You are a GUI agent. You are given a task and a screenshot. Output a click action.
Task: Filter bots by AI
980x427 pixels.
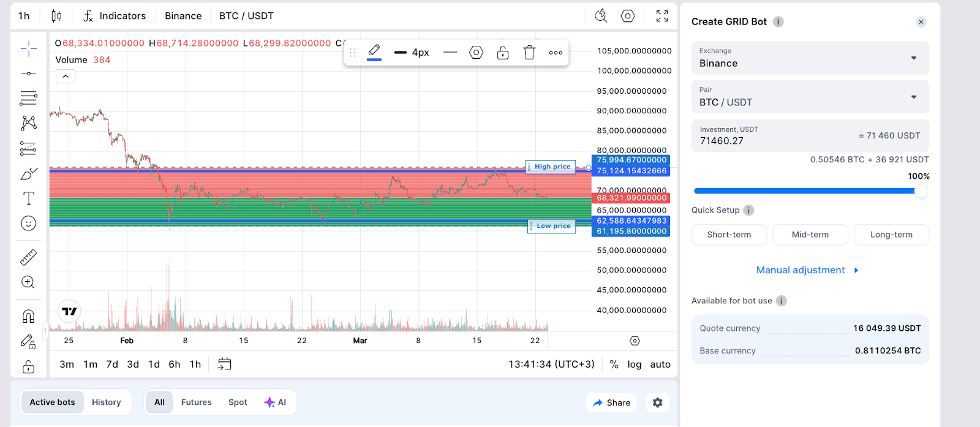pyautogui.click(x=275, y=402)
